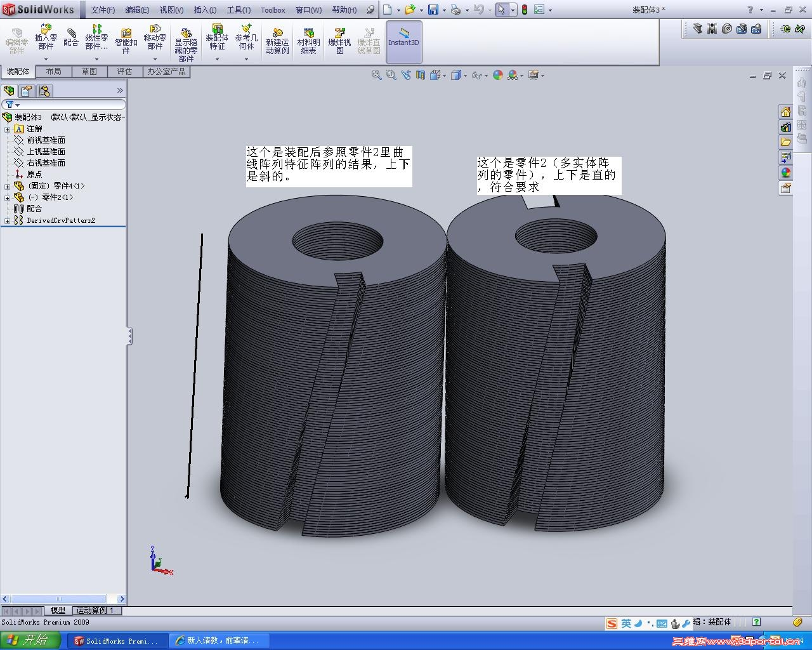The width and height of the screenshot is (812, 650).
Task: Open dropdown under 线性零部件
Action: coord(96,59)
